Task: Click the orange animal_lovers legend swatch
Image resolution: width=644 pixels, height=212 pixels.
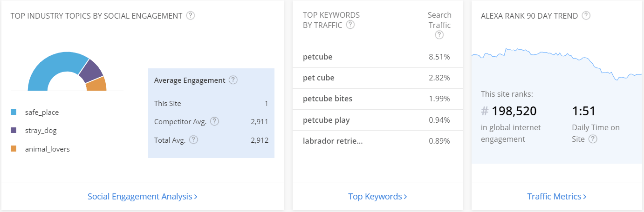Action: pyautogui.click(x=14, y=149)
